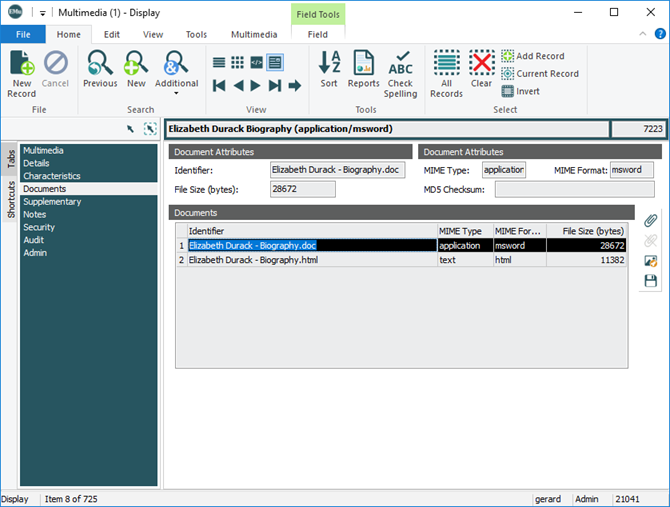Click the EMu application logo icon
This screenshot has height=507, width=670.
(x=15, y=12)
